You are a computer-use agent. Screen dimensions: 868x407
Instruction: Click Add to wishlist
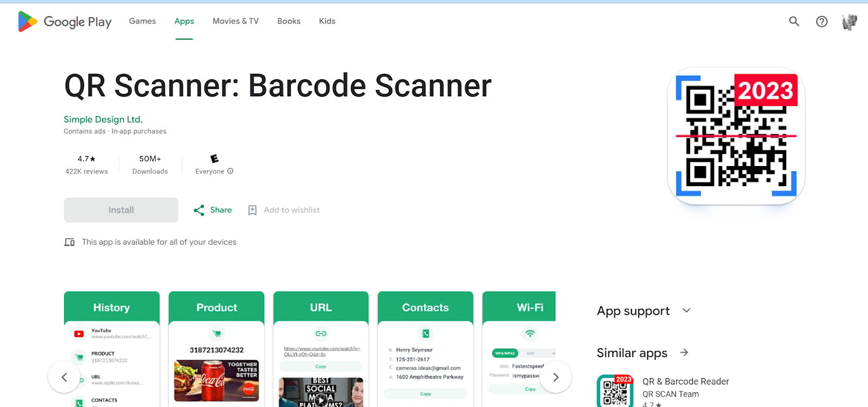(x=292, y=210)
